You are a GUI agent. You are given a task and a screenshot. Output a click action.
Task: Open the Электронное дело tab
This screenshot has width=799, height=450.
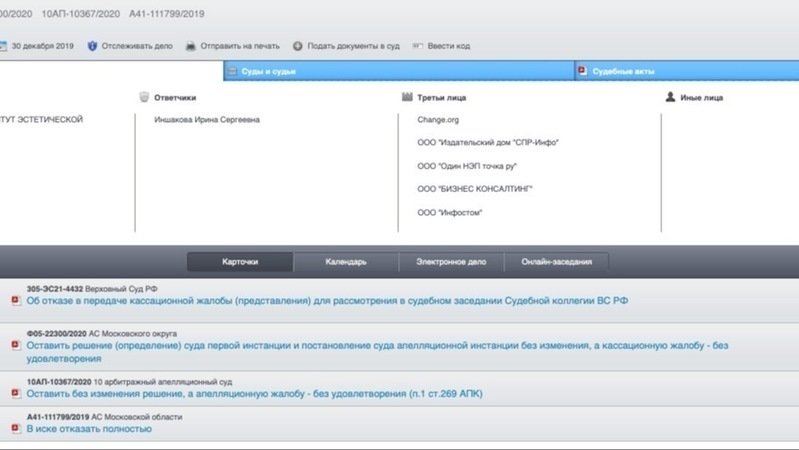point(450,262)
